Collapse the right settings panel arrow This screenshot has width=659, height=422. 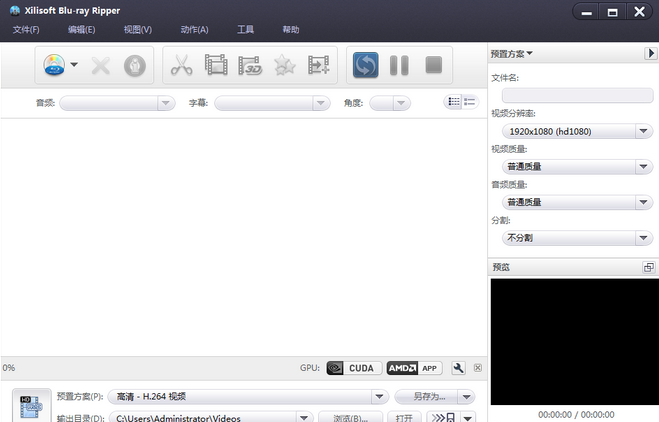click(651, 53)
